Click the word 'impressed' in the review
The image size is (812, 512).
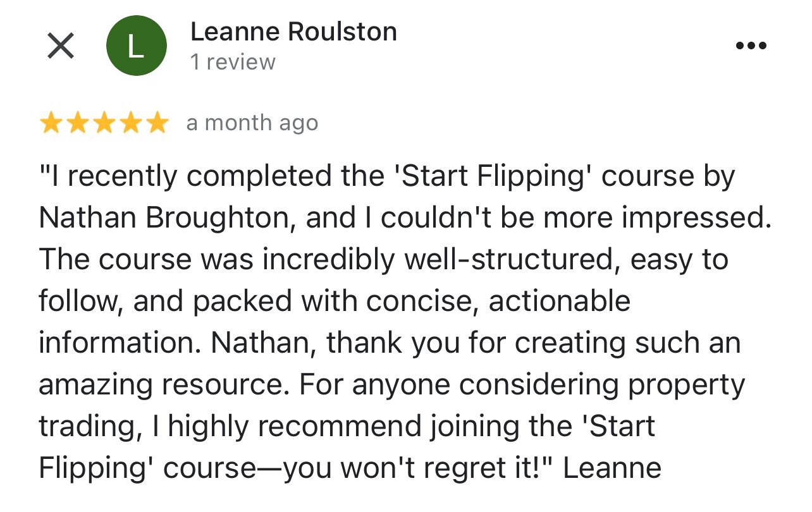(x=694, y=218)
